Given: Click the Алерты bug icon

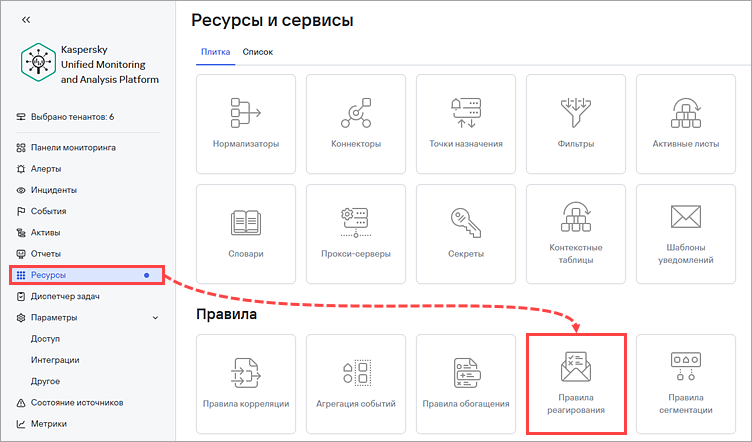Looking at the screenshot, I should point(21,169).
